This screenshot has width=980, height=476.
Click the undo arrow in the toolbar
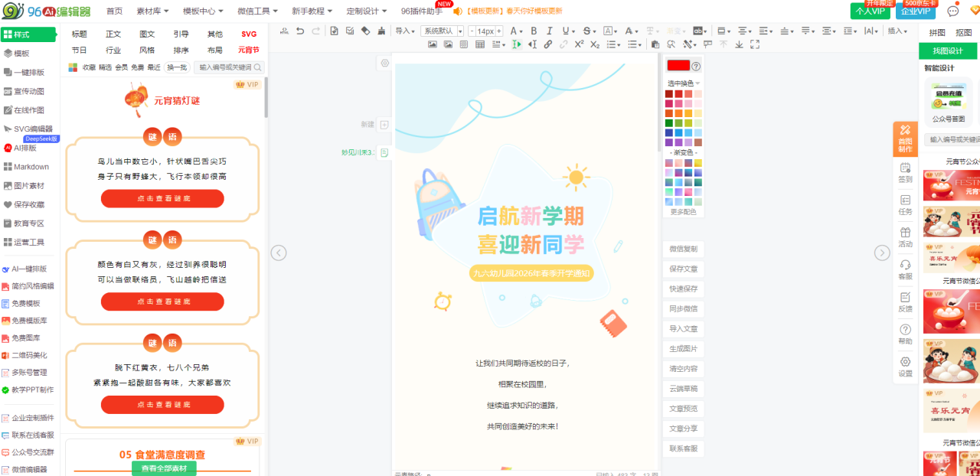click(x=300, y=31)
